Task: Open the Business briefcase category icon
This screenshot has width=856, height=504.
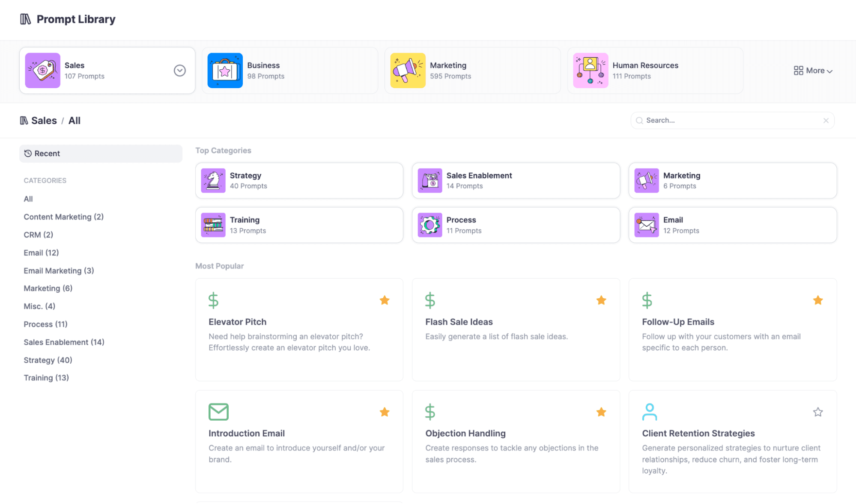Action: pos(225,71)
